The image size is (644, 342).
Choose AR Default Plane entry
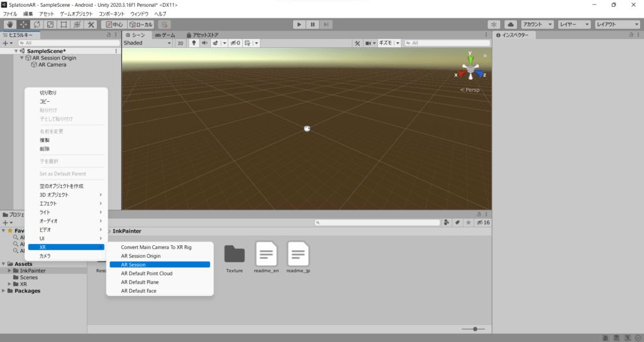tap(160, 282)
